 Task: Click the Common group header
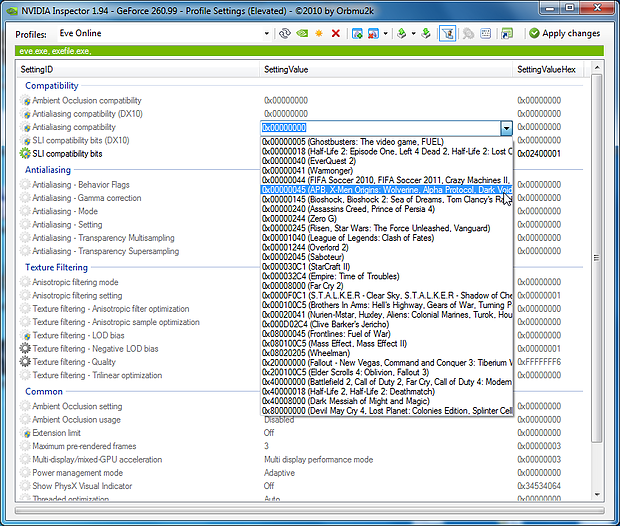(x=44, y=392)
